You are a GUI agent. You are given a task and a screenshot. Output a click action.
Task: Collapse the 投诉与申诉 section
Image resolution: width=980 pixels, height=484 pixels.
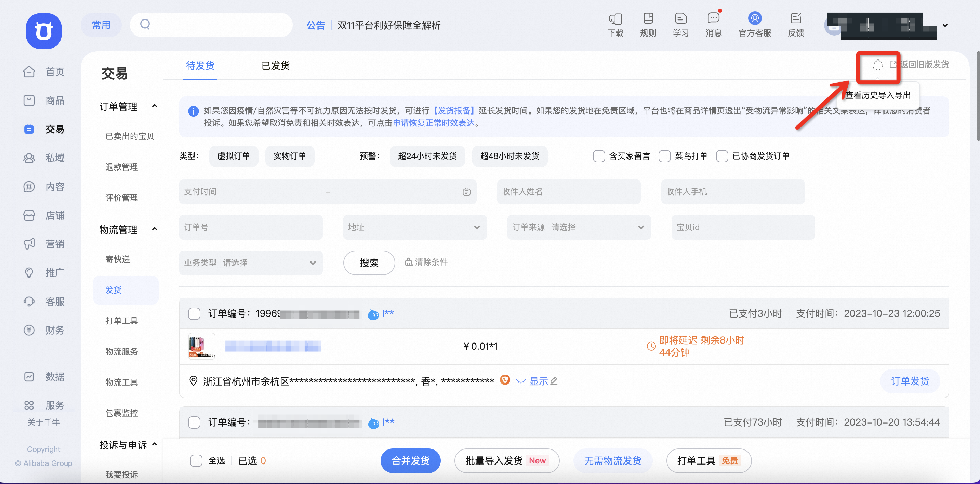point(155,444)
